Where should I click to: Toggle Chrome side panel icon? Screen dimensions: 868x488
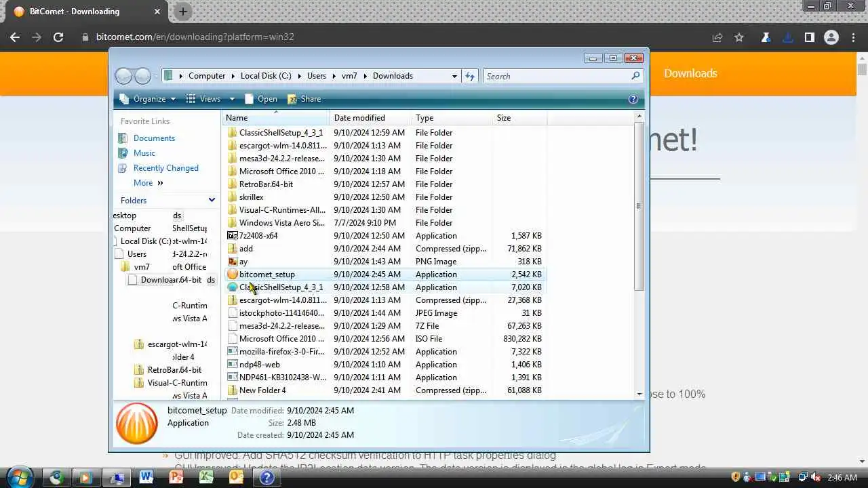[x=809, y=37]
